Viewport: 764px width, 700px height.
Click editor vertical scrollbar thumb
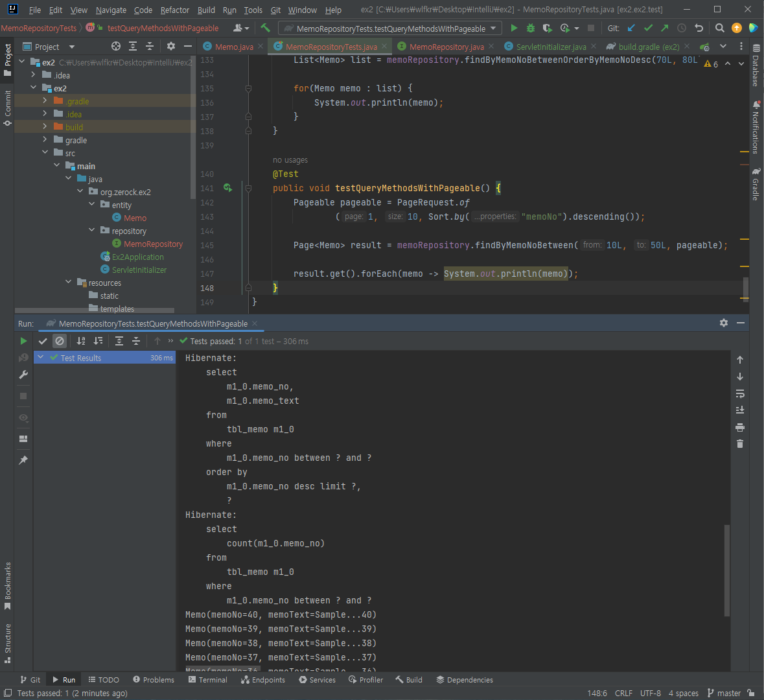point(745,289)
